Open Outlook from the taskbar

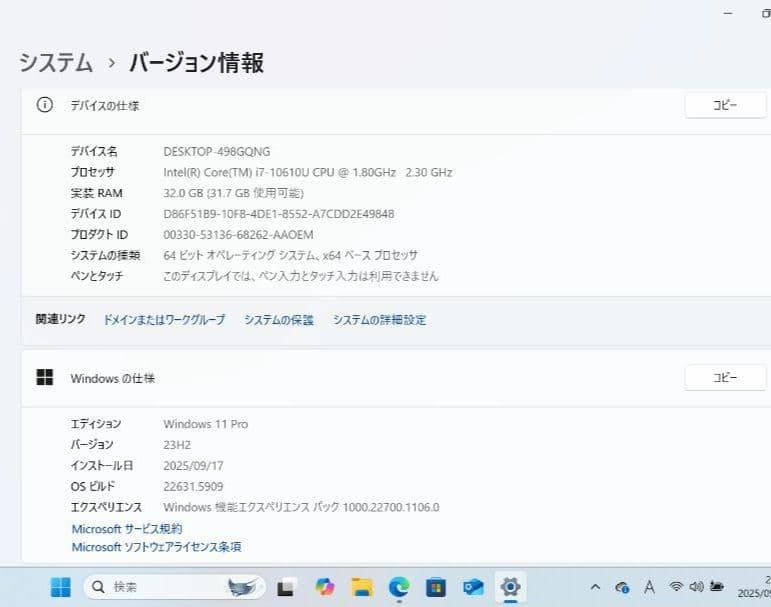(x=473, y=587)
